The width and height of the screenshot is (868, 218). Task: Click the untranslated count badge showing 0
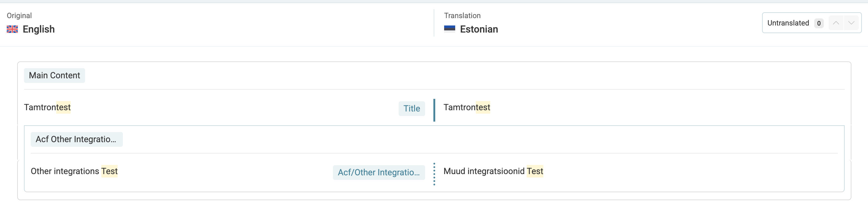click(x=819, y=23)
